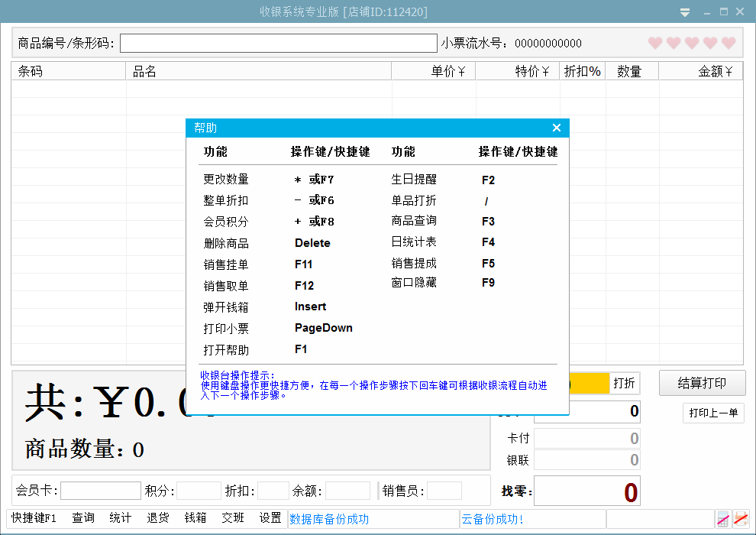Image resolution: width=756 pixels, height=535 pixels.
Task: Click the 单价￥ column header
Action: click(x=434, y=71)
